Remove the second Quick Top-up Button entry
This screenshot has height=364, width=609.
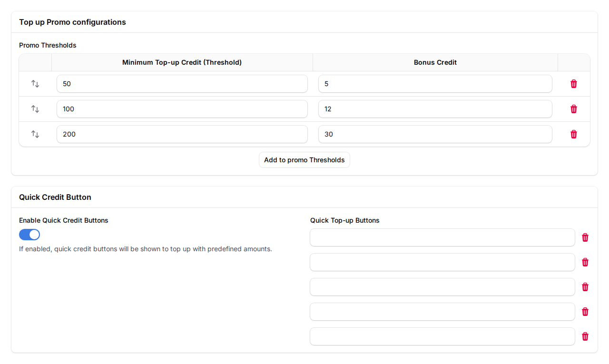(x=585, y=262)
